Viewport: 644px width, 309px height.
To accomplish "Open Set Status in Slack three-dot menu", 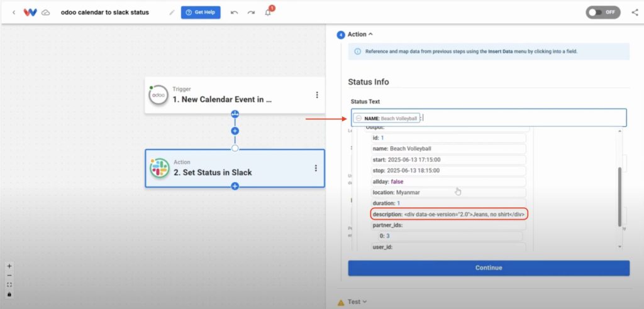I will 316,168.
